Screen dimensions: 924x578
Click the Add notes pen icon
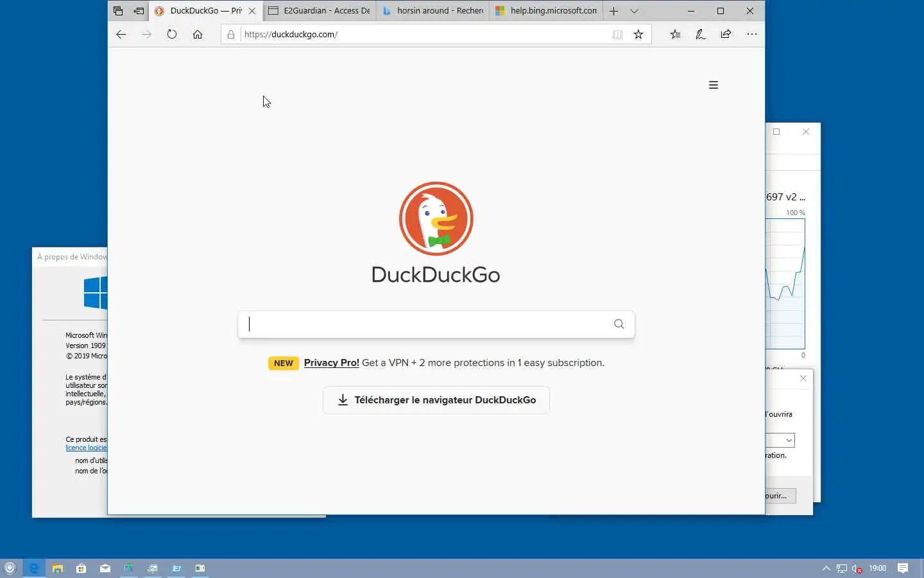(x=701, y=35)
